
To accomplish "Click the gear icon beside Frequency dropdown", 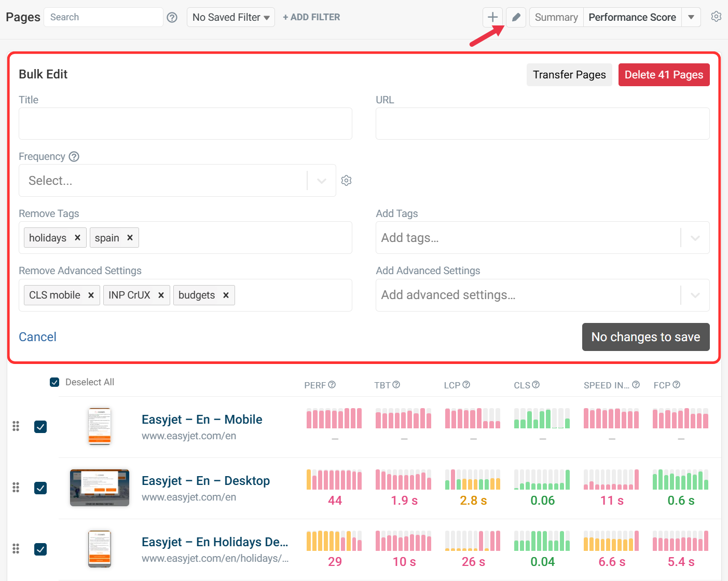I will 347,181.
